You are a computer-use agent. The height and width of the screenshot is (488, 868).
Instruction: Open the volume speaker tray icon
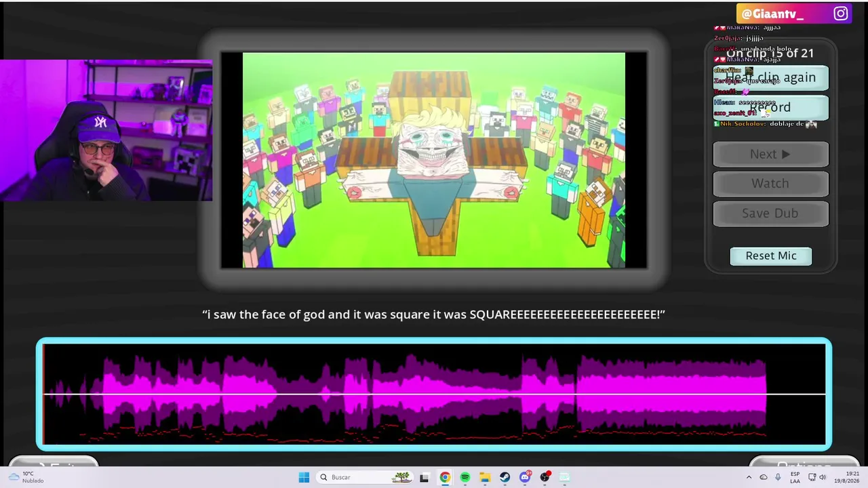(823, 477)
